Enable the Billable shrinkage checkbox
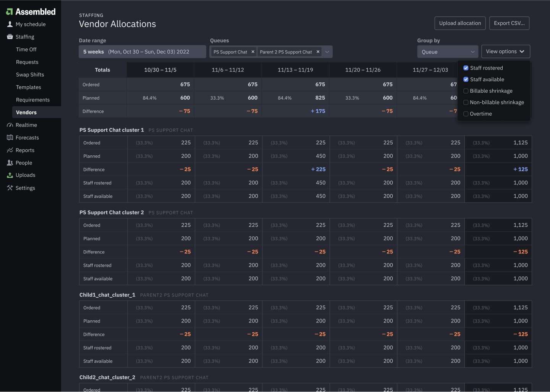This screenshot has width=550, height=392. pos(466,91)
